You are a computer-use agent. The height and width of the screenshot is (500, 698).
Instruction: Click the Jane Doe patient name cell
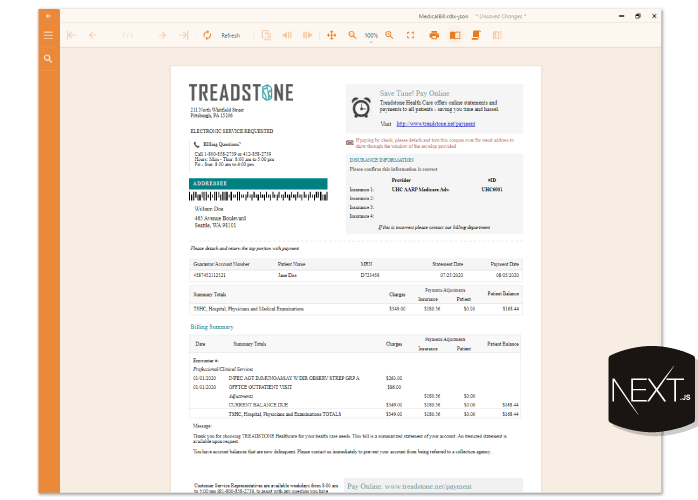point(287,275)
